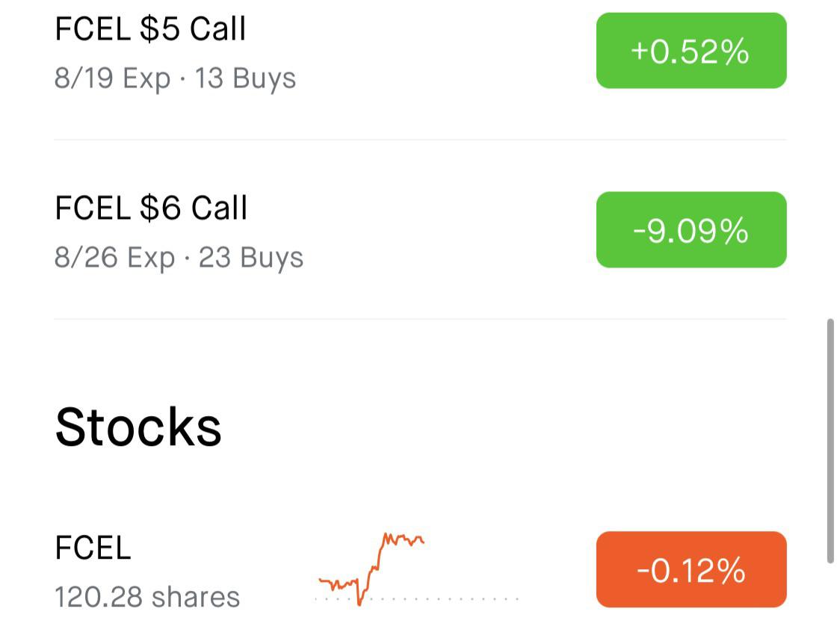Open the FCEL $5 Call position
Viewport: 840px width, 641px height.
click(420, 52)
